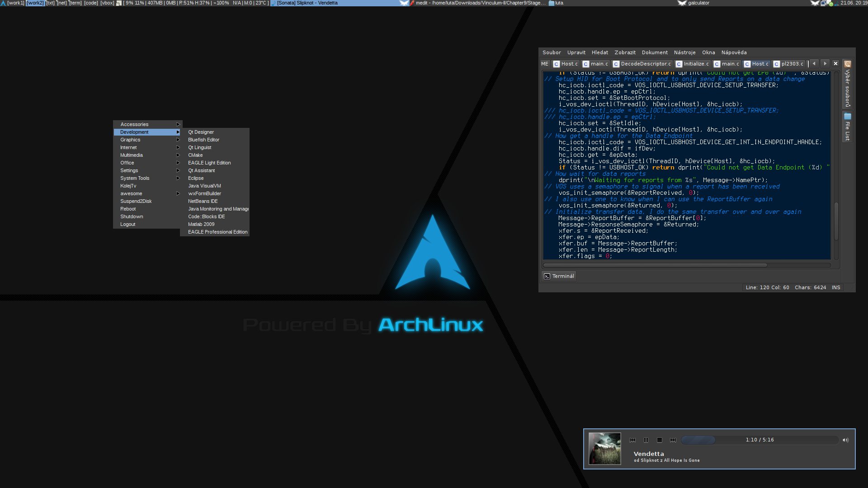Stop playback in the Sonata player
Viewport: 868px width, 488px height.
660,440
